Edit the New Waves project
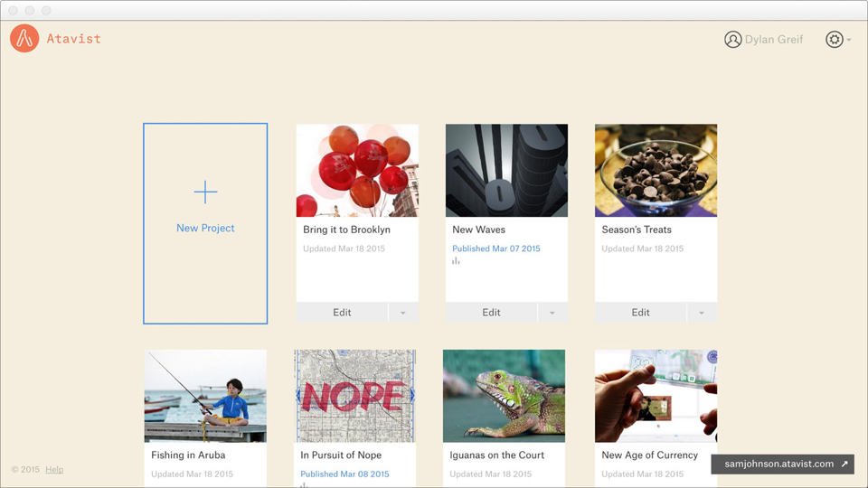Viewport: 868px width, 488px height. (x=491, y=313)
